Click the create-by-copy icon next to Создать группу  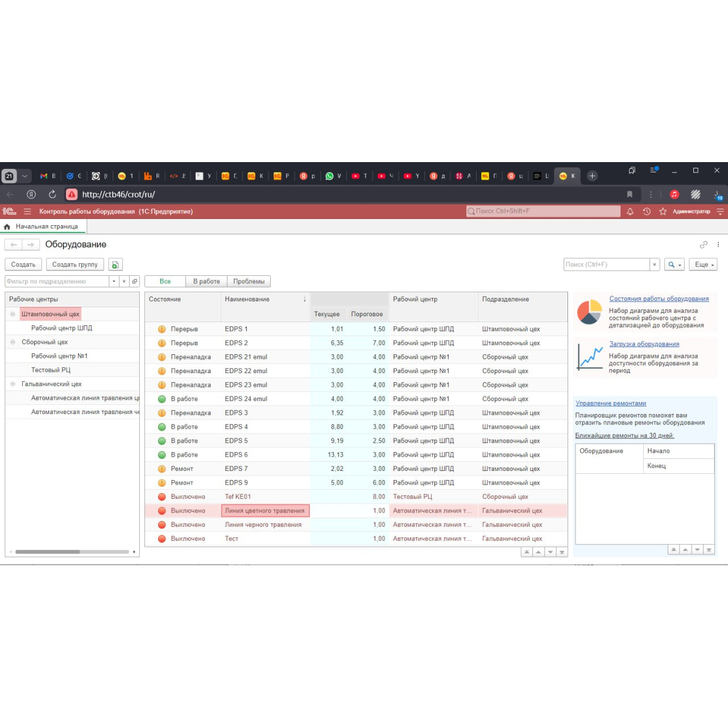(x=115, y=264)
